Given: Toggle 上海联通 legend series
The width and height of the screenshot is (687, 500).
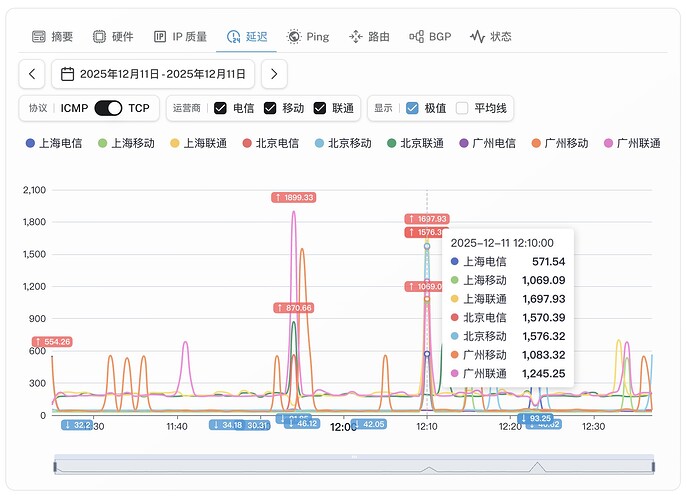Looking at the screenshot, I should (x=198, y=143).
